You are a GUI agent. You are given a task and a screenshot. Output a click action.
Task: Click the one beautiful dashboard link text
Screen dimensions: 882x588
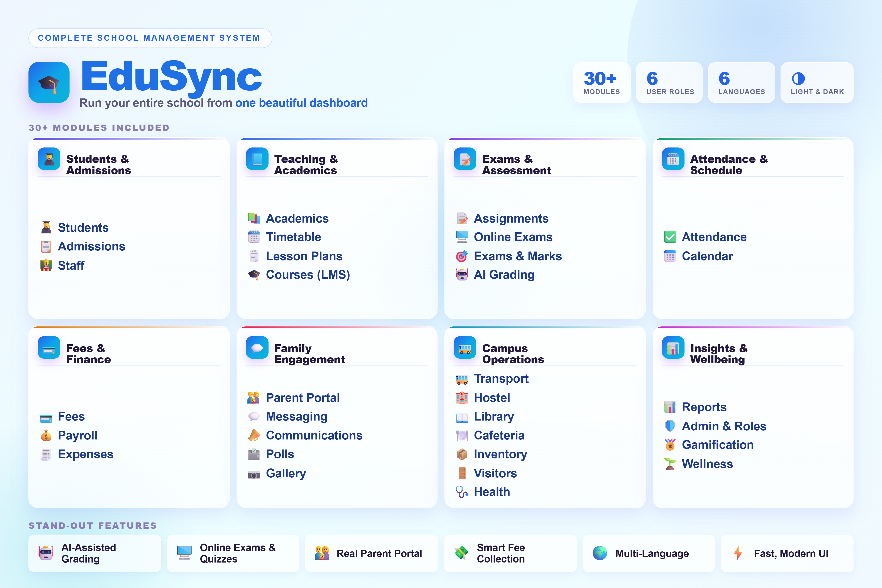tap(301, 103)
